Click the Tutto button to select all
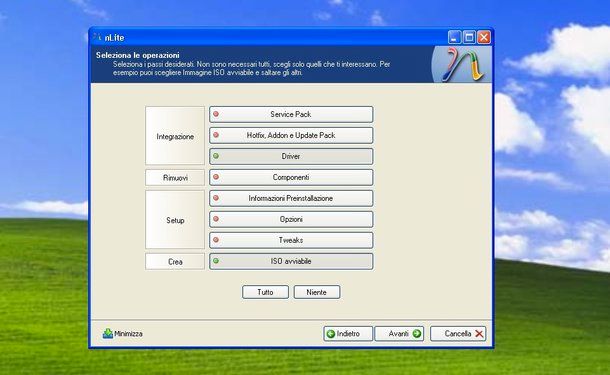 point(265,292)
